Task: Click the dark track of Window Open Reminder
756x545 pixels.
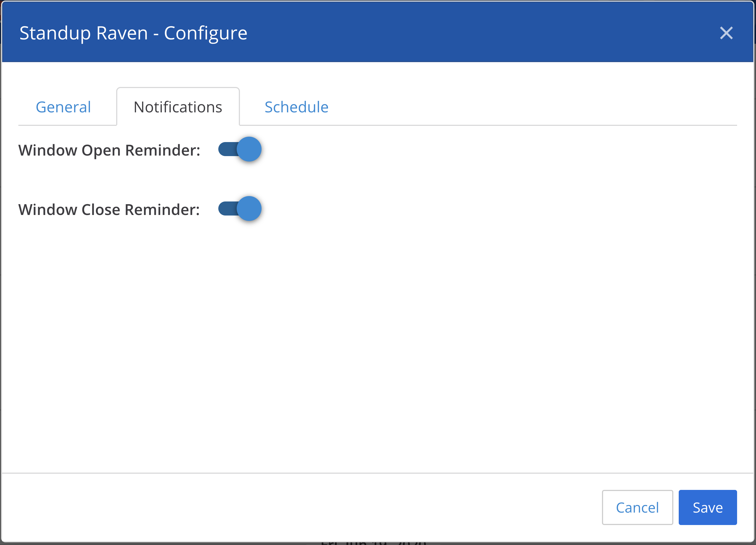Action: [x=227, y=149]
